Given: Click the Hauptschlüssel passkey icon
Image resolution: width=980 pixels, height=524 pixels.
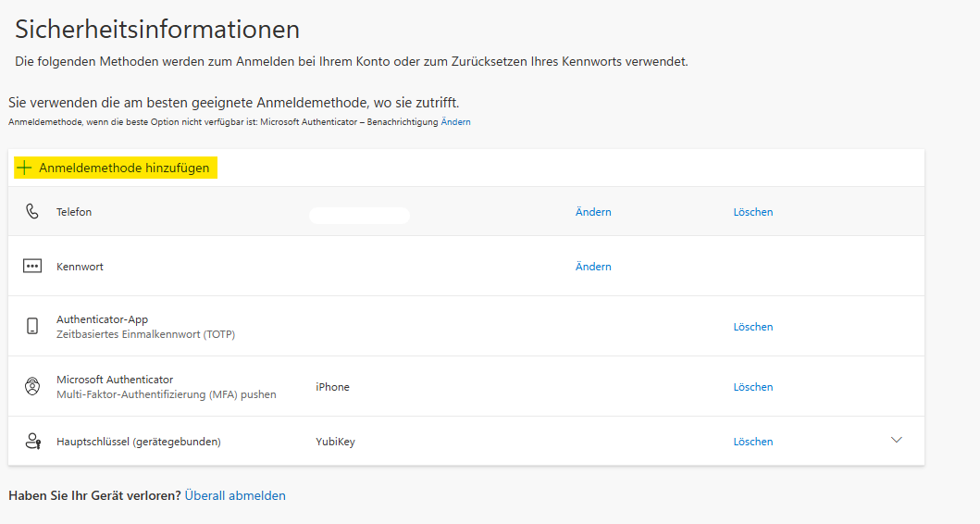Looking at the screenshot, I should coord(32,442).
